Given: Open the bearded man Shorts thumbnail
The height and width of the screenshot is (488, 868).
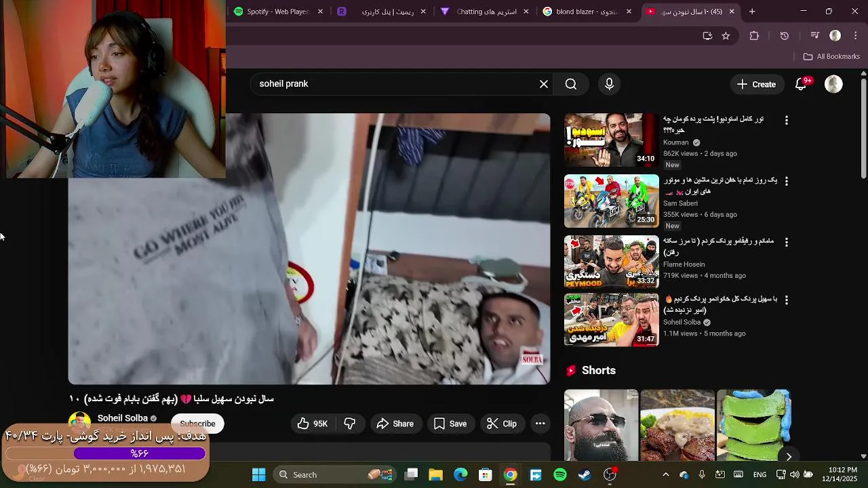Looking at the screenshot, I should click(601, 426).
